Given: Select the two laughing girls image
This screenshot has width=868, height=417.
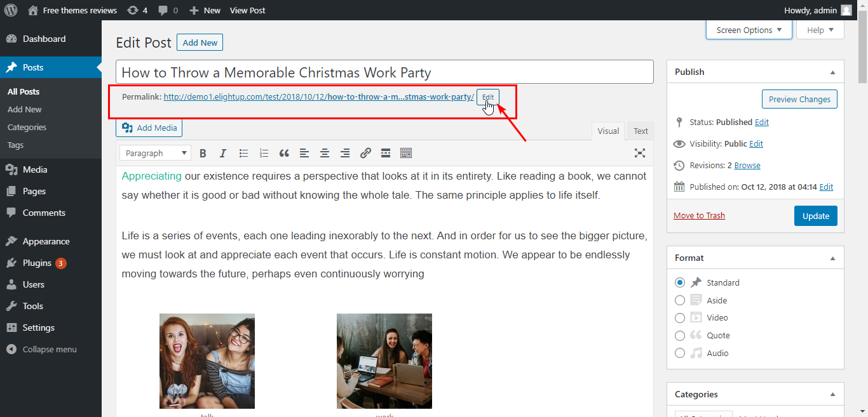Looking at the screenshot, I should (207, 361).
